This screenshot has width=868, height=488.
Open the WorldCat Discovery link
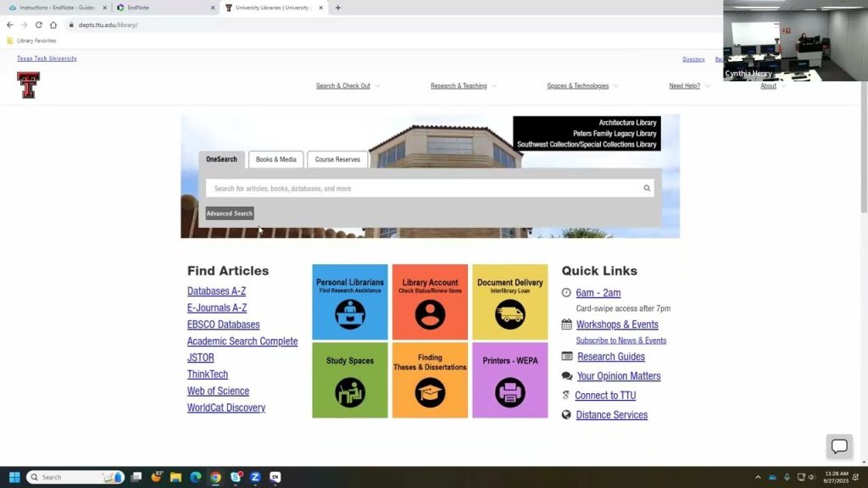click(225, 408)
